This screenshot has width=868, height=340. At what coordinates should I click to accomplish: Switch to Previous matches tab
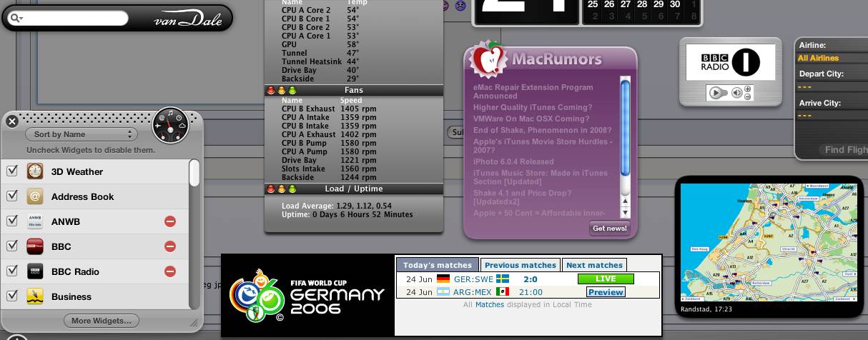click(x=521, y=265)
